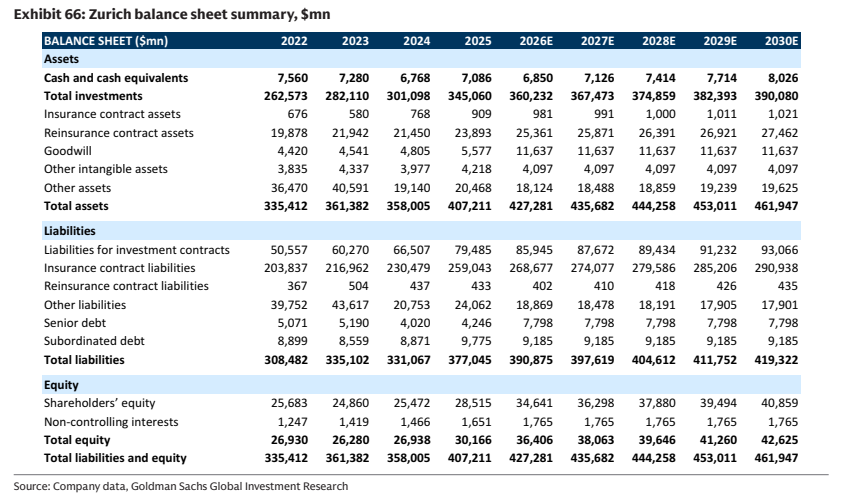Viewport: 843px width, 500px height.
Task: Select the 'Assets' section heading
Action: pos(61,59)
